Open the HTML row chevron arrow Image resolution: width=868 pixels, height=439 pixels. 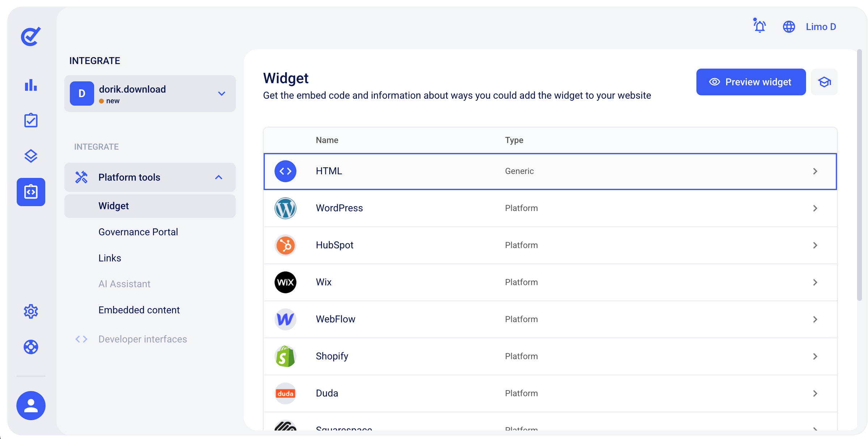pos(815,171)
